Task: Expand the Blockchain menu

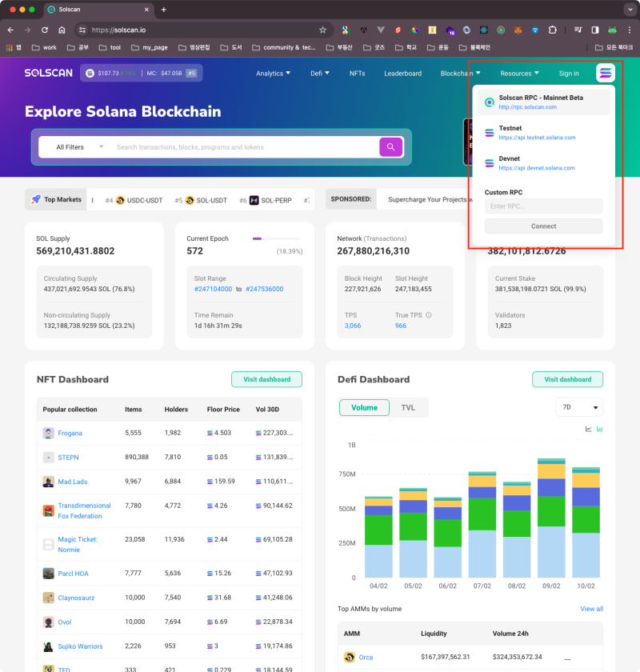Action: pyautogui.click(x=460, y=74)
